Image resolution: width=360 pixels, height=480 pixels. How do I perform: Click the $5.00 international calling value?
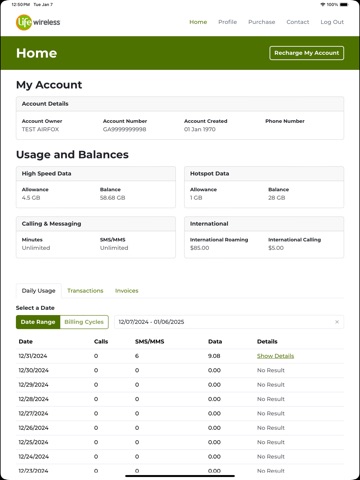pos(276,248)
